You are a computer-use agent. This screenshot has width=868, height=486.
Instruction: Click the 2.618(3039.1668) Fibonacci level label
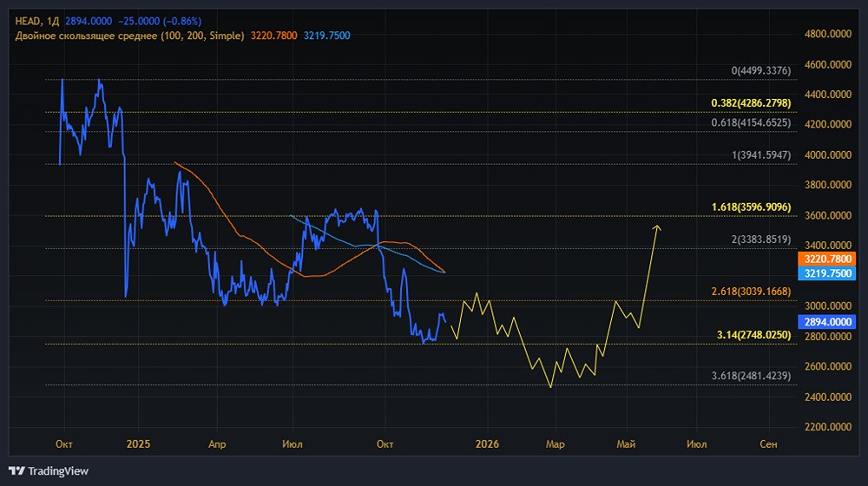coord(751,292)
